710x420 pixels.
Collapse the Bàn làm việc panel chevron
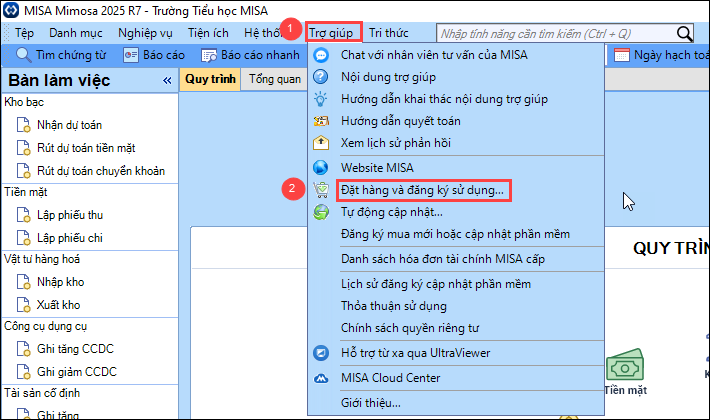[x=167, y=81]
